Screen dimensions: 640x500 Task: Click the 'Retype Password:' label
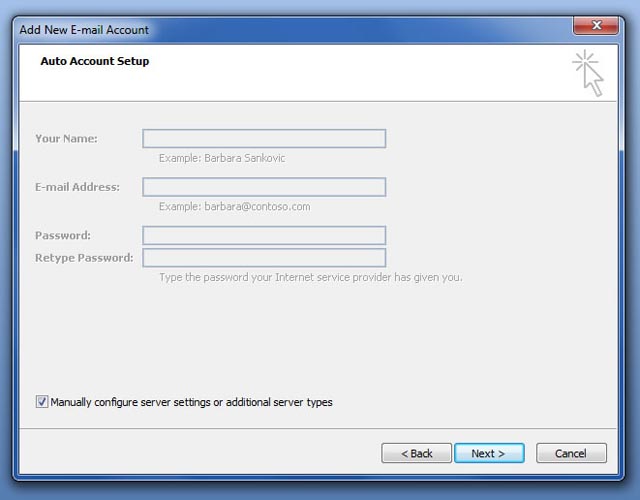(84, 258)
